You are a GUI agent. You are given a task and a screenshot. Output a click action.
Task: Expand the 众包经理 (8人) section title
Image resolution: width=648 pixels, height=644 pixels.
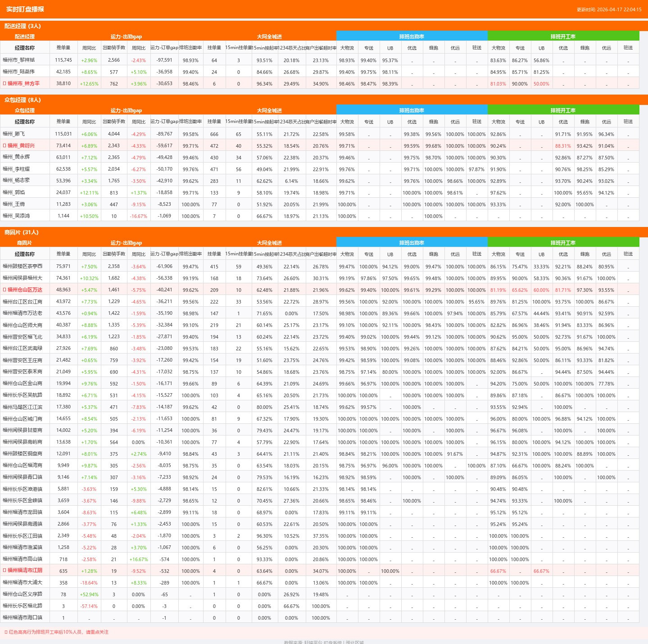coord(23,100)
